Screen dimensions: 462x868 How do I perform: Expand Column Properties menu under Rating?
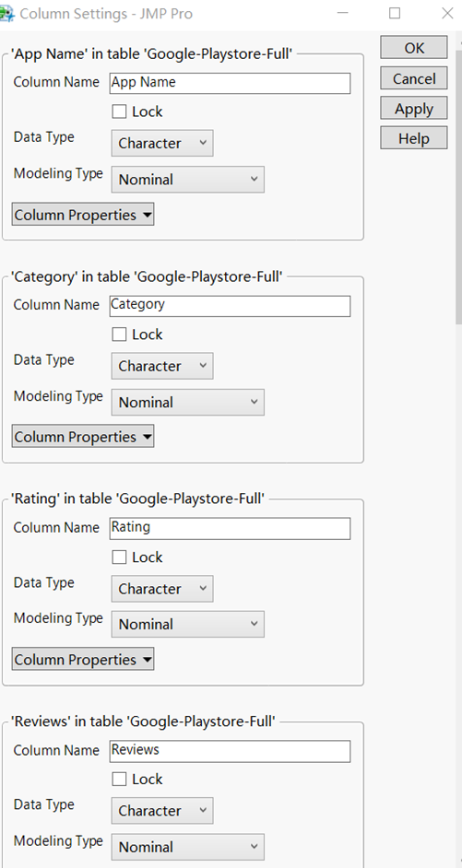[83, 660]
